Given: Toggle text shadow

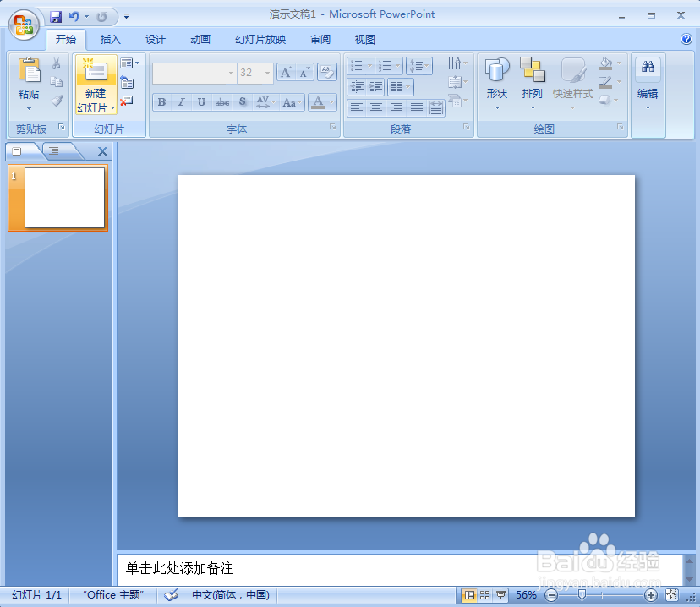Looking at the screenshot, I should coord(243,102).
